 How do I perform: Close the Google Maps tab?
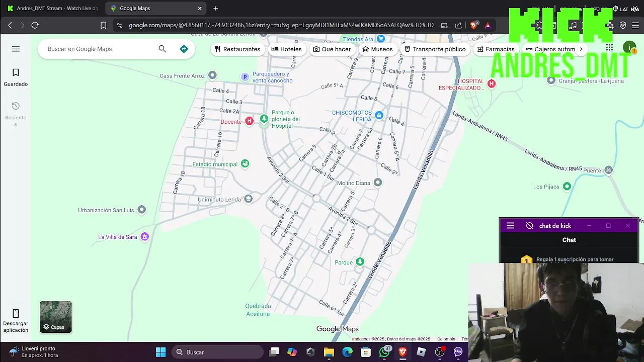tap(200, 8)
